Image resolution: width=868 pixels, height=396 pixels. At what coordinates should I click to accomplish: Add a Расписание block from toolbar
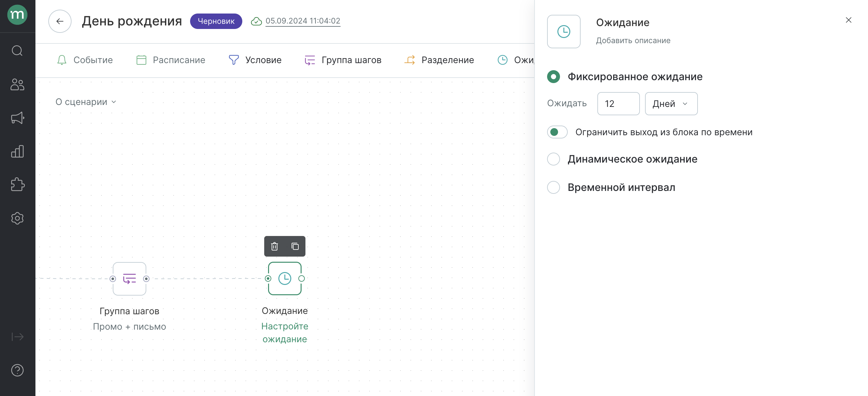(170, 60)
